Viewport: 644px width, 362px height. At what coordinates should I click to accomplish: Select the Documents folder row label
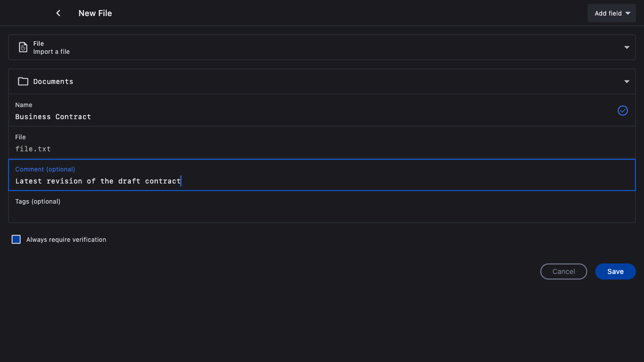tap(53, 81)
